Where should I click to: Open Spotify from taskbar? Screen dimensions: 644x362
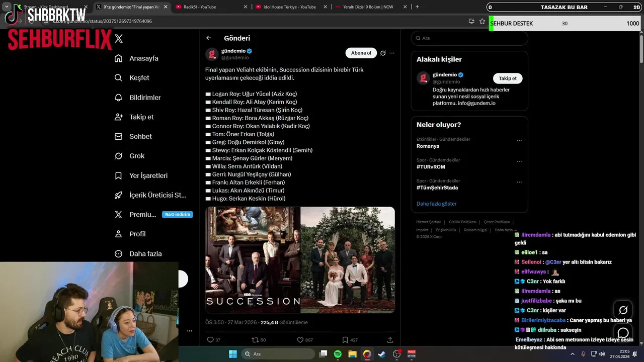pyautogui.click(x=338, y=354)
